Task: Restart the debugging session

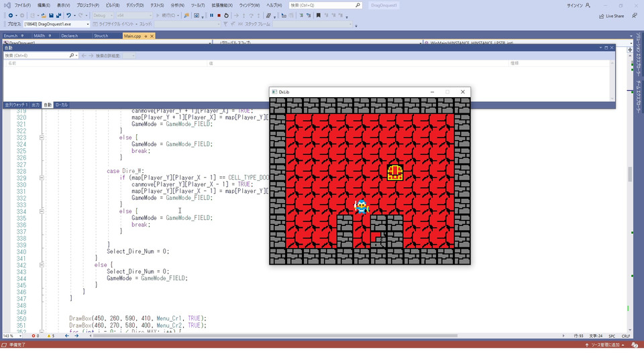Action: [226, 15]
